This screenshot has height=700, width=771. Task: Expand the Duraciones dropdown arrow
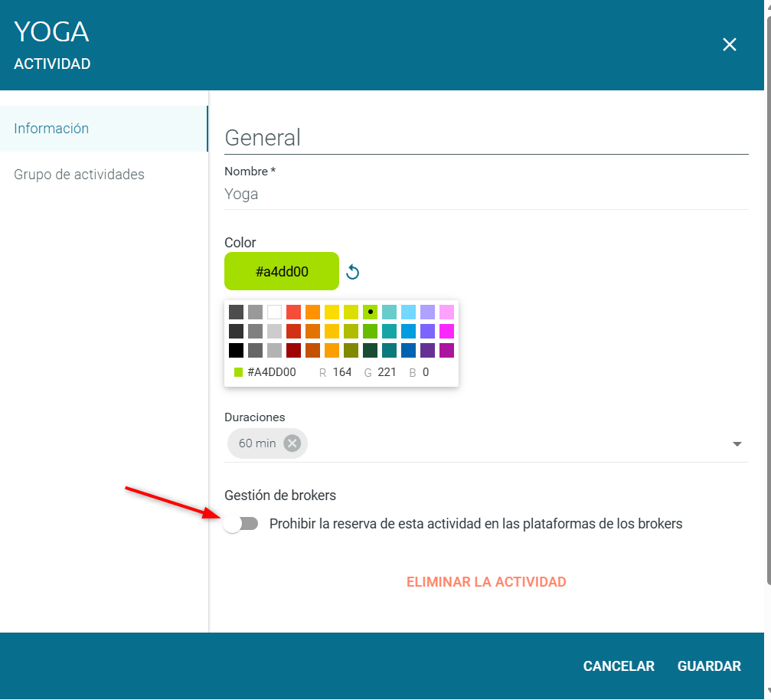737,444
